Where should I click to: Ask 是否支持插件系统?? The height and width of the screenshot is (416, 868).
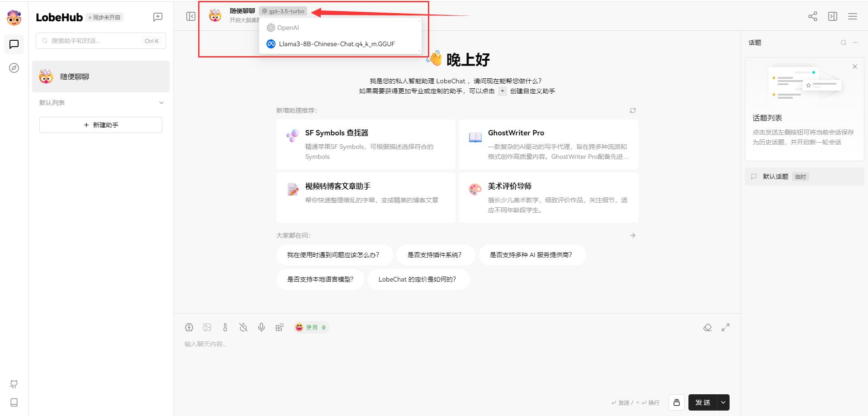coord(436,255)
